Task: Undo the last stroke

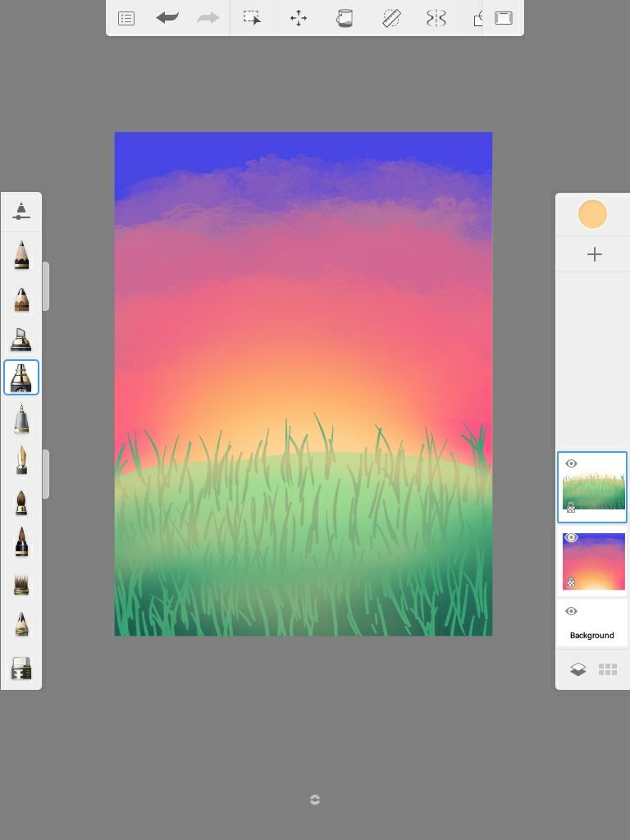Action: [x=167, y=18]
